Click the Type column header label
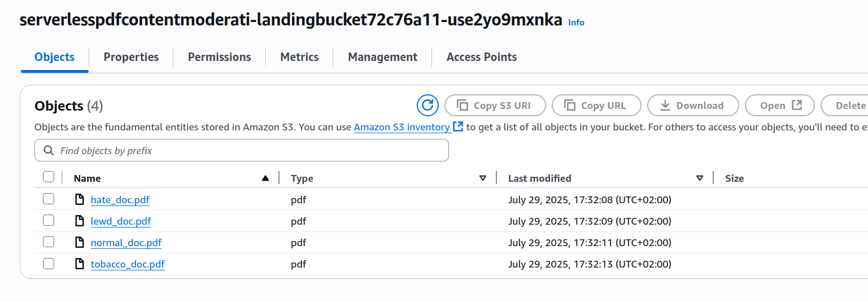Viewport: 868px width, 302px height. point(302,178)
